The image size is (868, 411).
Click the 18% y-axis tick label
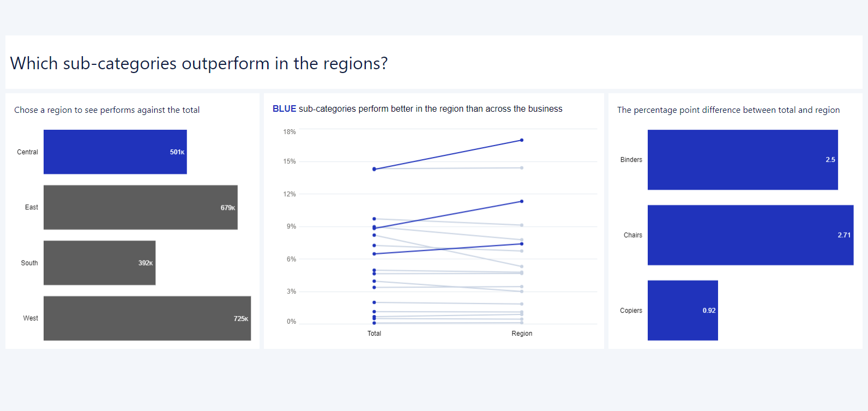[x=290, y=132]
